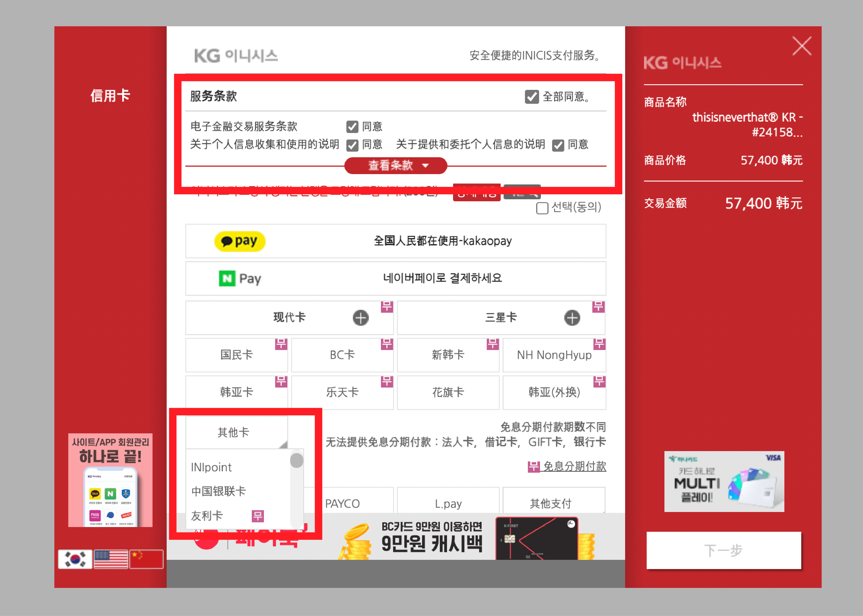Close the payment window with X
This screenshot has height=616, width=863.
coord(802,46)
